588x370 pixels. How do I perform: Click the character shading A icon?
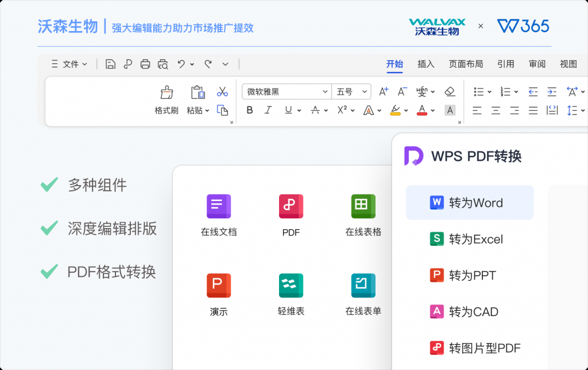click(450, 110)
